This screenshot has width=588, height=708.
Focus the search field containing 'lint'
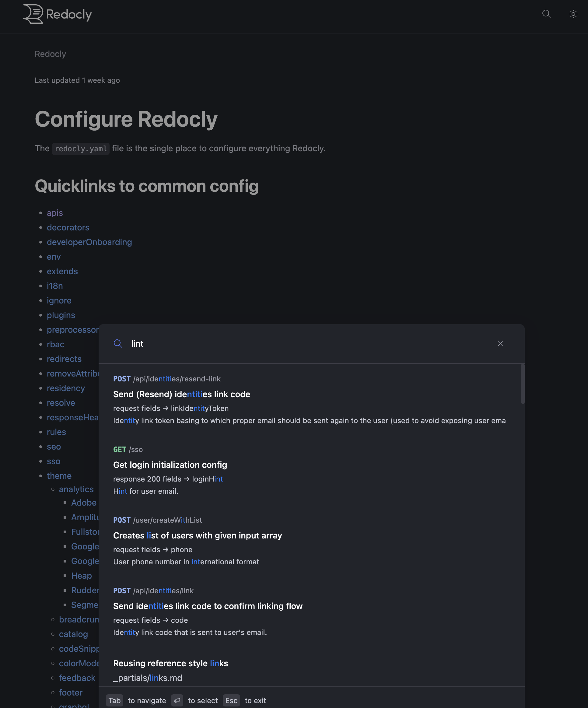(x=310, y=344)
